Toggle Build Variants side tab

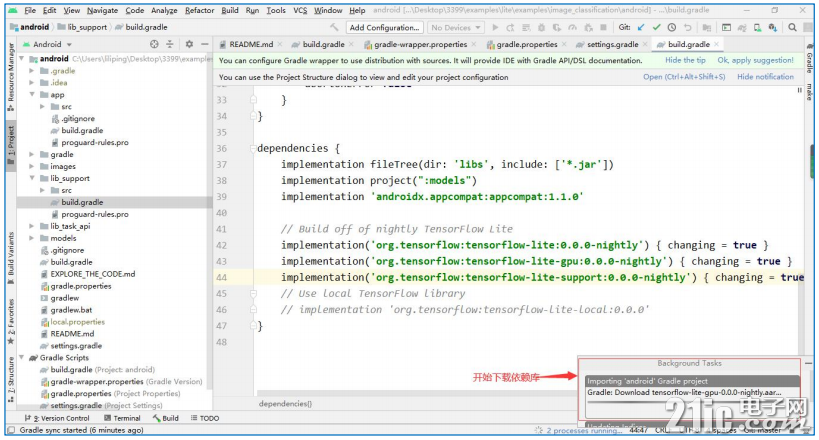11,258
